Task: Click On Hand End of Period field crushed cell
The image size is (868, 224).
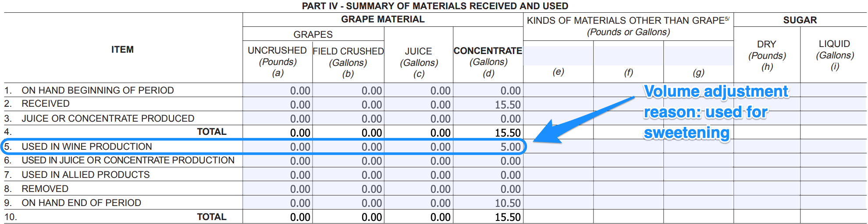Action: (x=348, y=203)
